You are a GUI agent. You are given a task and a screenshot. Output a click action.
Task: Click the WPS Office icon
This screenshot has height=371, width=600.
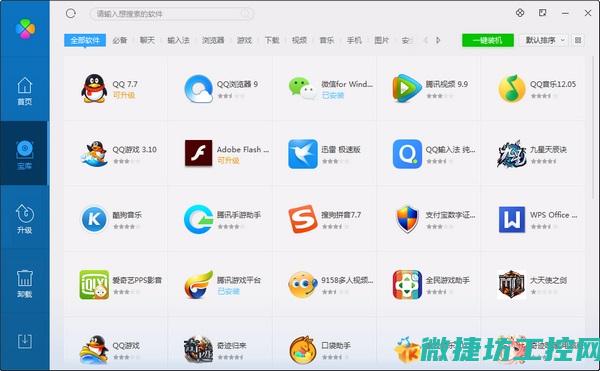pos(512,220)
